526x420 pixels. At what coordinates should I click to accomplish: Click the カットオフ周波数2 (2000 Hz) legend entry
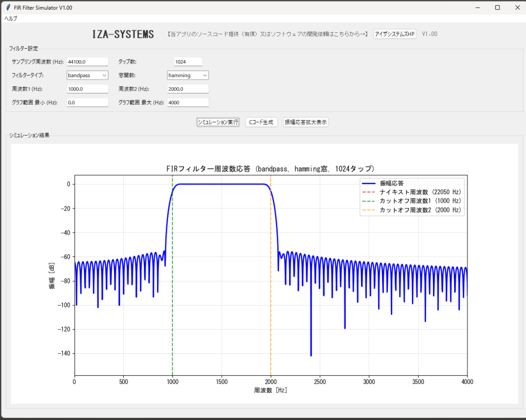pos(411,210)
